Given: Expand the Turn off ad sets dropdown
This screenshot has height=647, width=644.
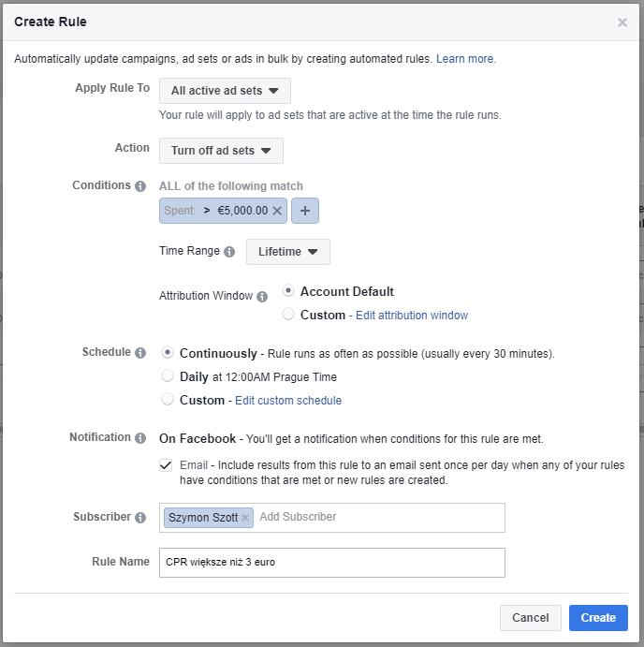Looking at the screenshot, I should pyautogui.click(x=221, y=151).
